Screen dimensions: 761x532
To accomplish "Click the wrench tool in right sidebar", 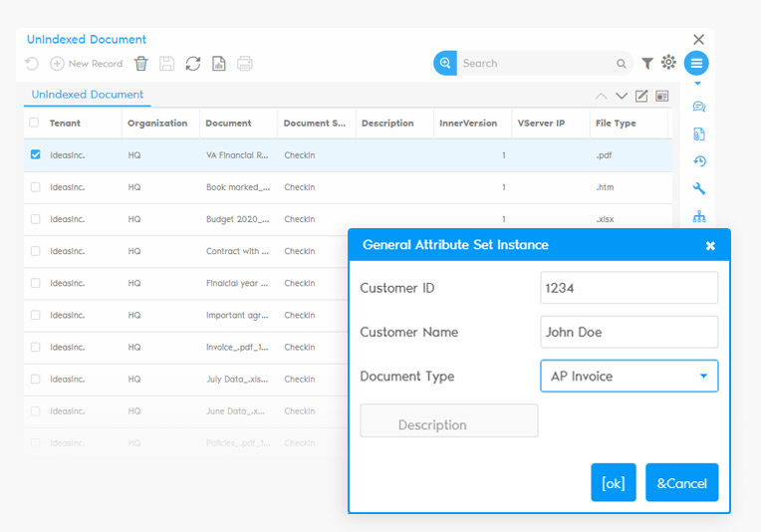I will tap(699, 188).
